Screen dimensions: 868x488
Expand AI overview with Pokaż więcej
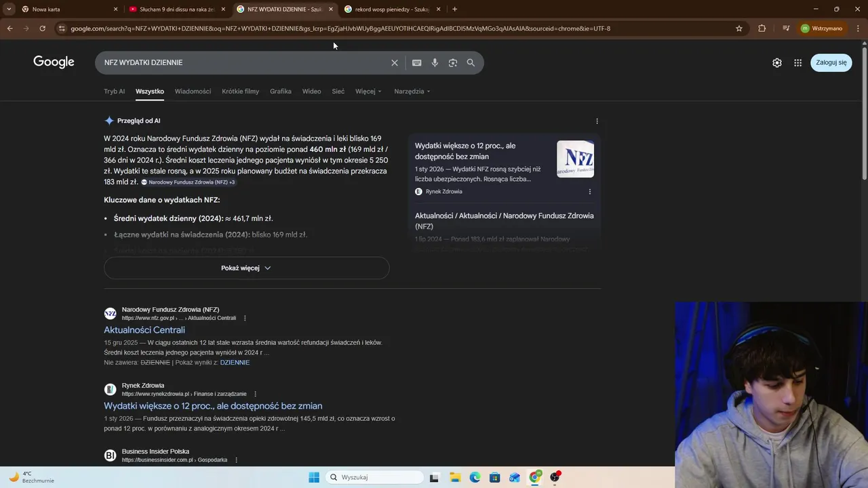click(x=246, y=268)
